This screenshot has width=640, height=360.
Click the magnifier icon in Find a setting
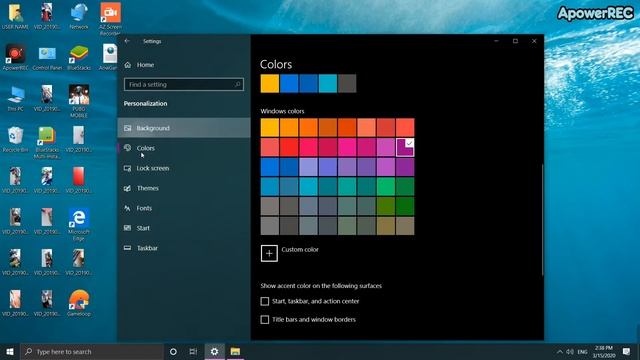(237, 84)
